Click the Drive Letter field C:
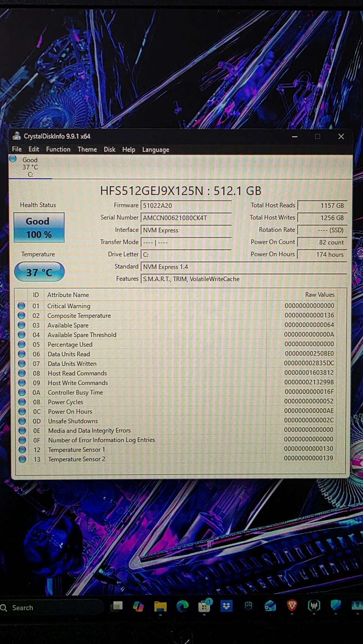The image size is (363, 644). (x=186, y=255)
